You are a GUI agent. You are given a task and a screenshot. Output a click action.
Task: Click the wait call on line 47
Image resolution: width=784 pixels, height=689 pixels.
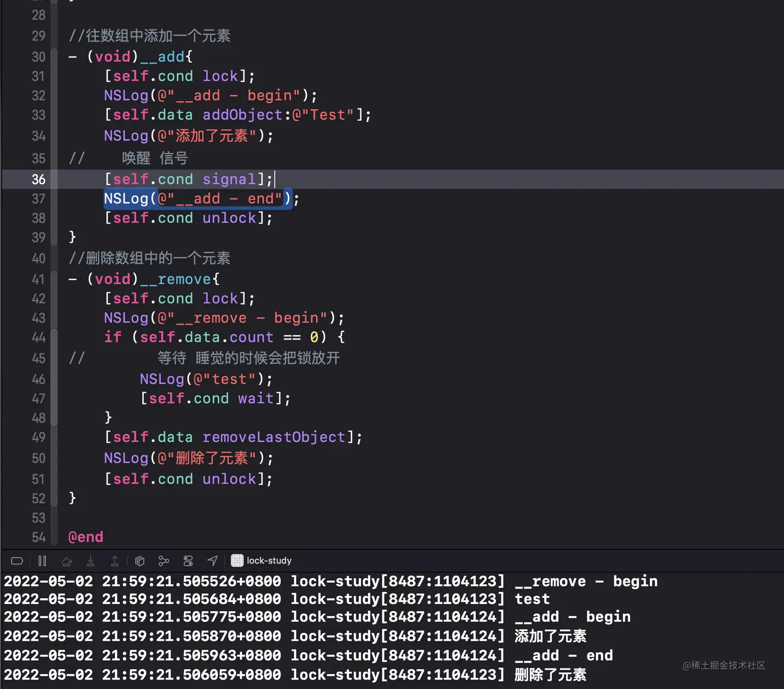tap(256, 398)
